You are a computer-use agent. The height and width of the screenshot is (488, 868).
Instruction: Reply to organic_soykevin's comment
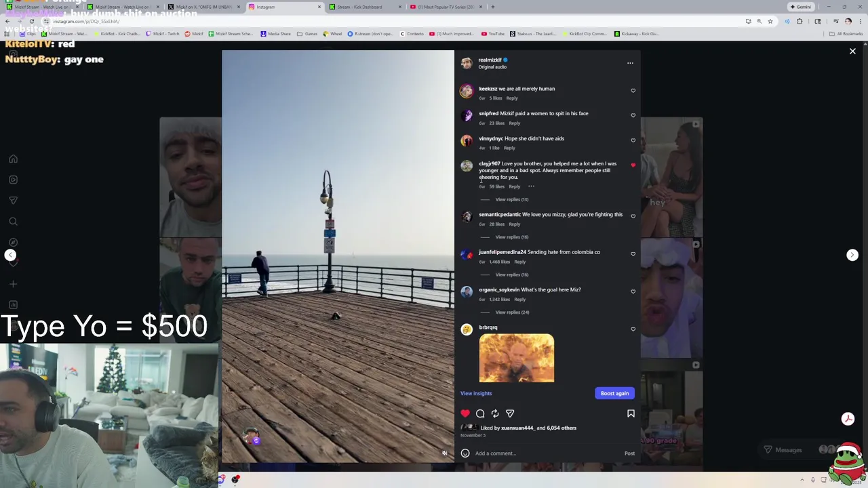tap(519, 300)
